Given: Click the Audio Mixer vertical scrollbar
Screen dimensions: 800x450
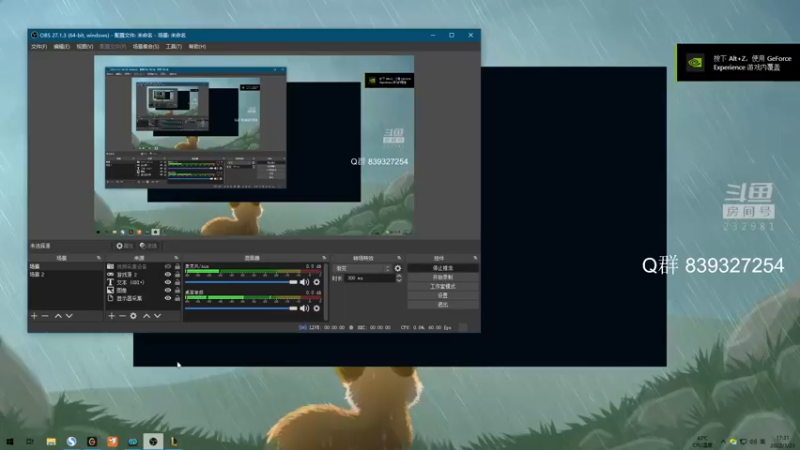Looking at the screenshot, I should (326, 292).
